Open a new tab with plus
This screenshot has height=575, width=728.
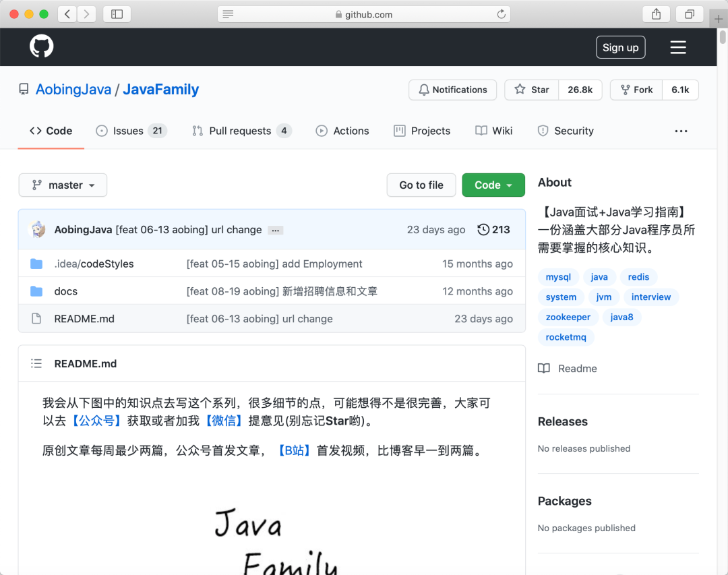click(x=719, y=19)
